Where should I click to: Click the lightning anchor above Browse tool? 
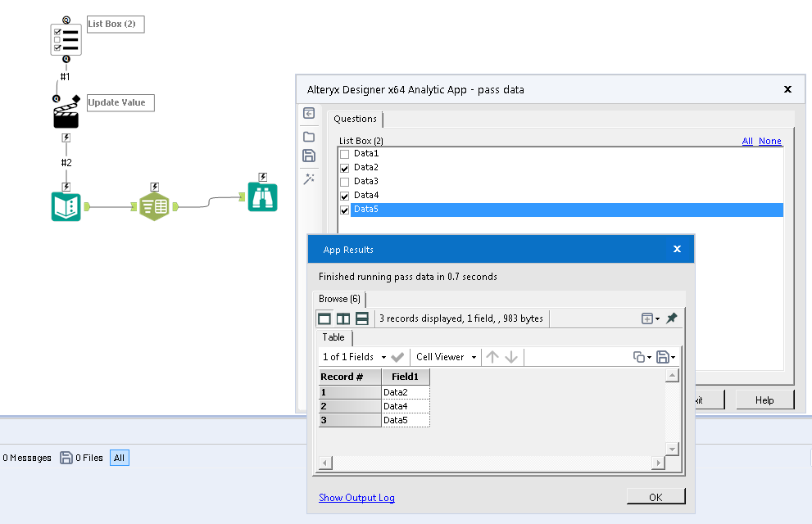(262, 177)
